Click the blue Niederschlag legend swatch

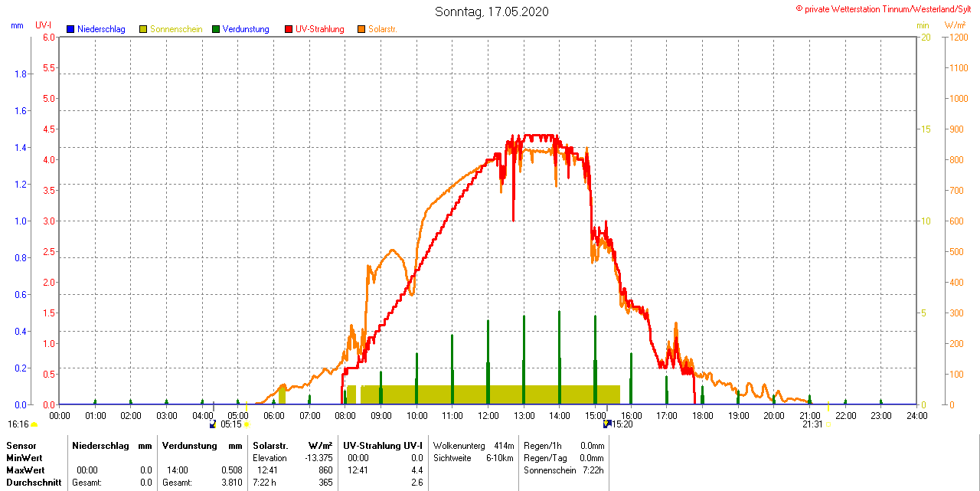pyautogui.click(x=70, y=29)
